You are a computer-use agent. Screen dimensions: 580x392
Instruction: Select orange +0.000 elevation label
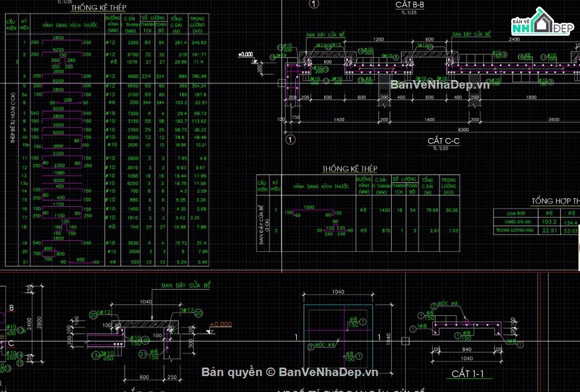[x=221, y=324]
